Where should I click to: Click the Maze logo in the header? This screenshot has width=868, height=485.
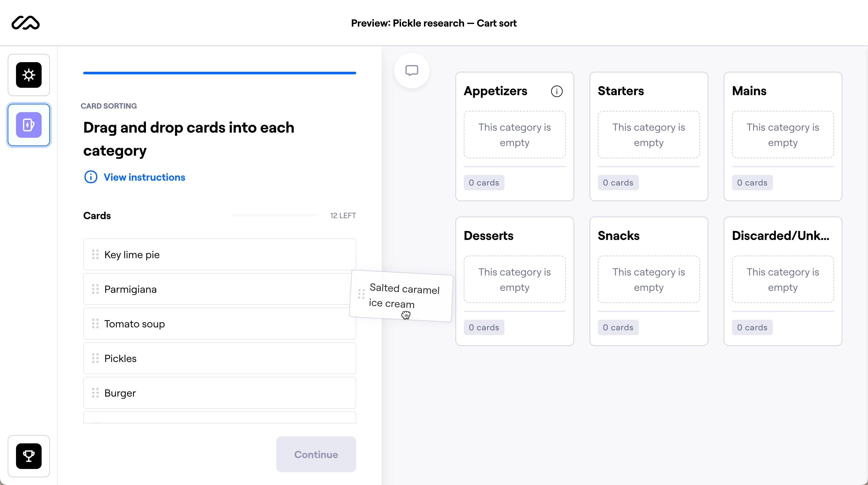pos(26,23)
